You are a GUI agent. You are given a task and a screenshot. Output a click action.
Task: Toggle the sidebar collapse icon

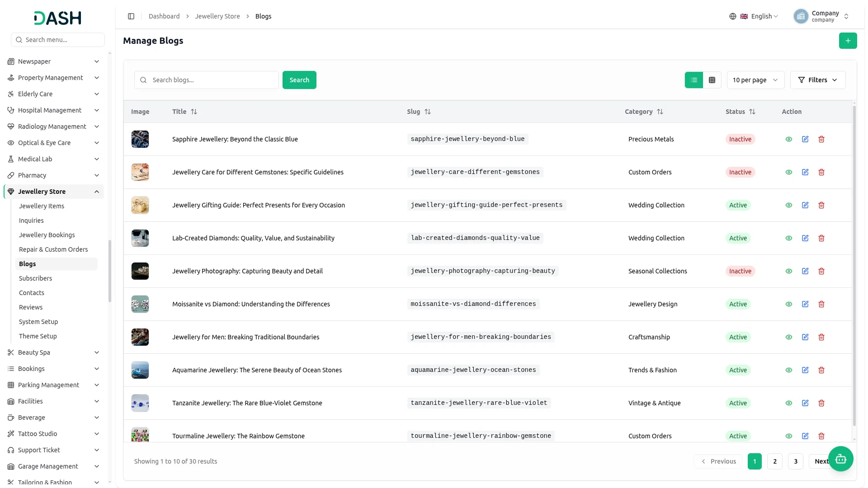(131, 16)
